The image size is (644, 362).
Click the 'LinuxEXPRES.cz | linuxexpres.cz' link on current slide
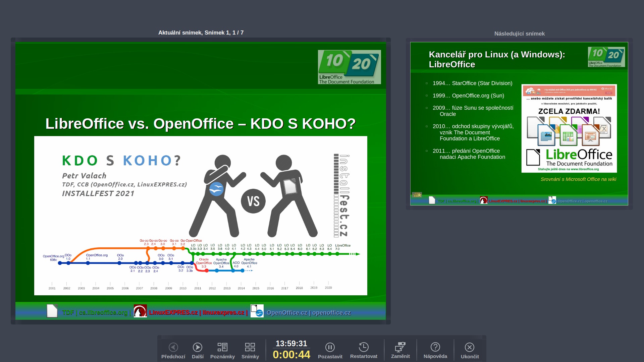pos(197,313)
